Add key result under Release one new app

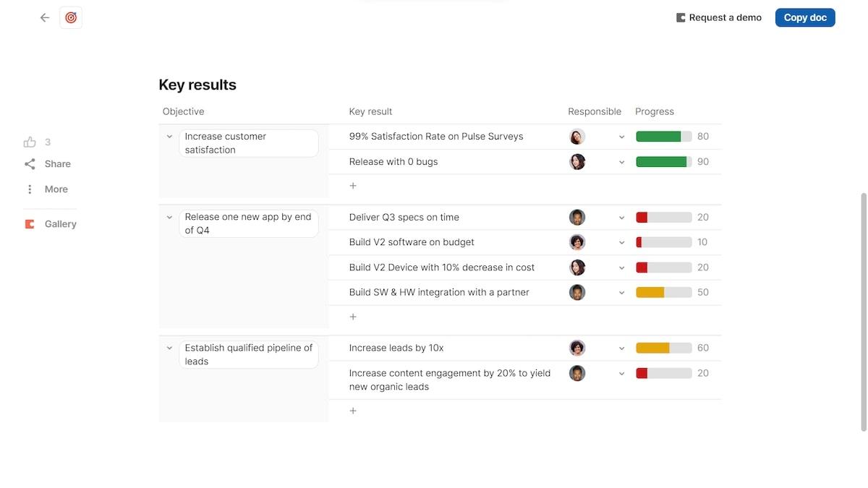(x=353, y=317)
